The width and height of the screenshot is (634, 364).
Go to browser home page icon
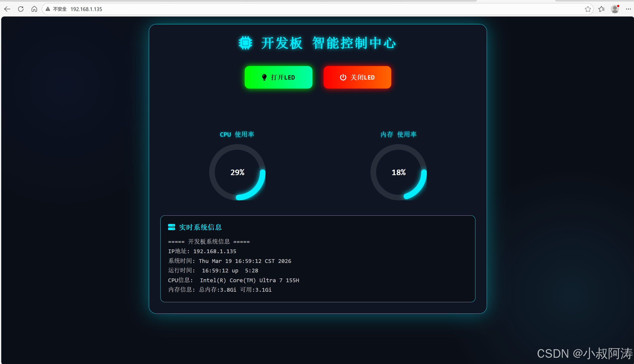point(34,9)
